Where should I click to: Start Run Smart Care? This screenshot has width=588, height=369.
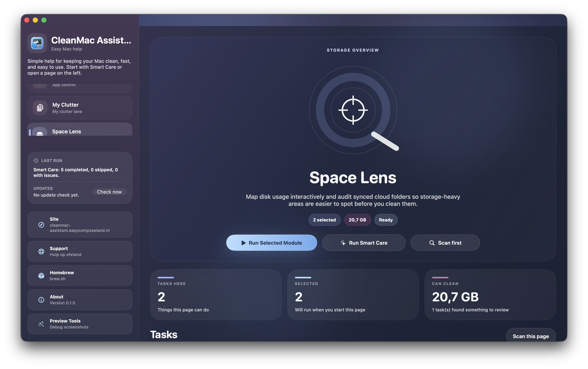point(364,243)
